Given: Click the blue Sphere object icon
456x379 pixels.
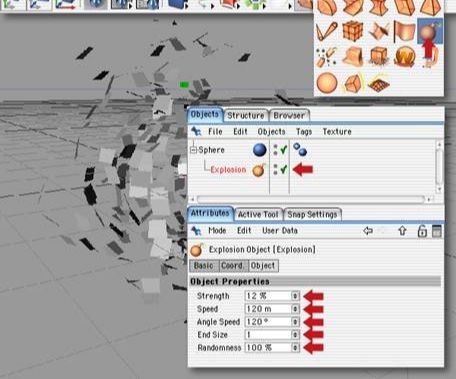Looking at the screenshot, I should click(259, 150).
